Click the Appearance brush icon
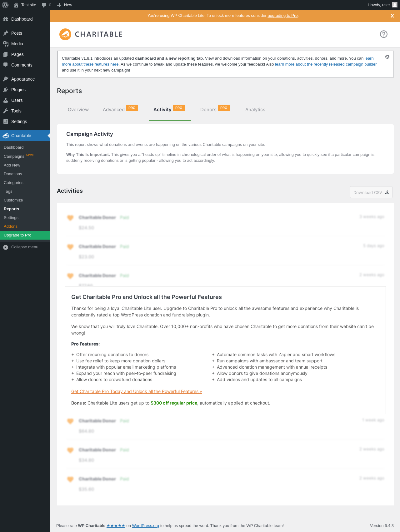400x532 pixels. [6, 79]
